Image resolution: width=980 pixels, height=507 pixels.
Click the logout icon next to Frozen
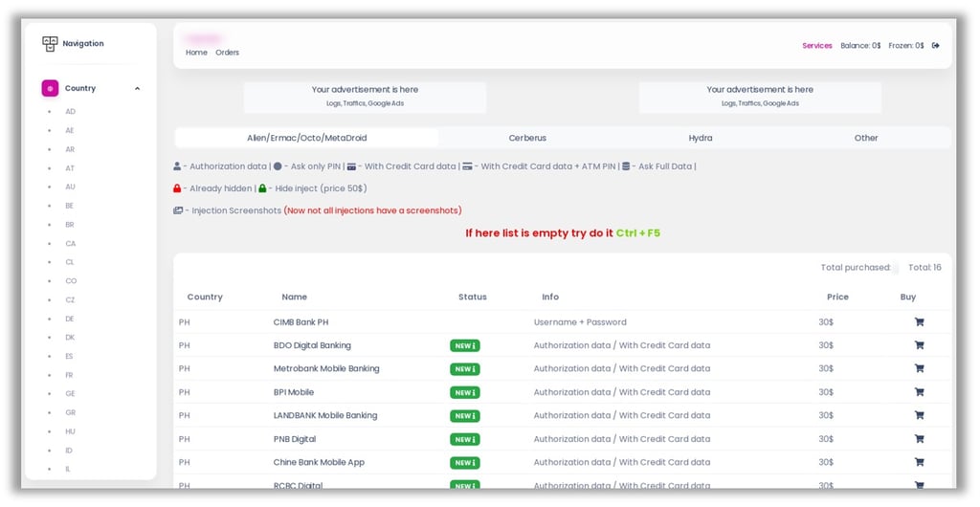pyautogui.click(x=936, y=46)
